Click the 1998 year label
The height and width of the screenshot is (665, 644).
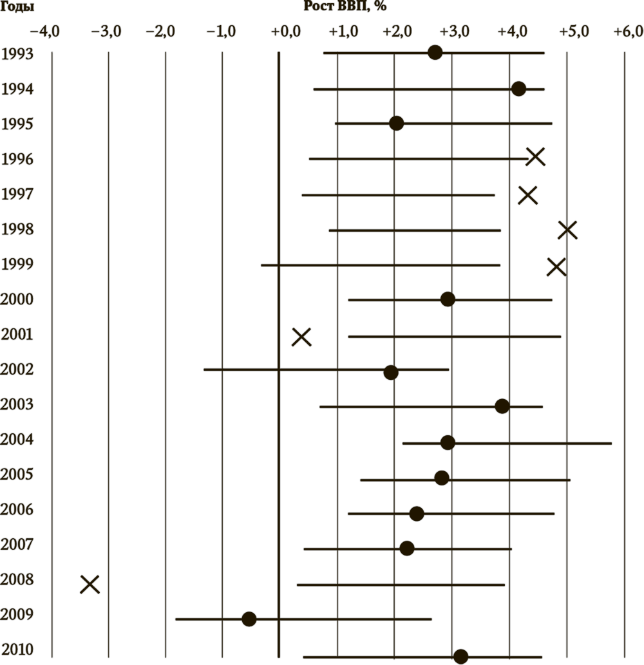[x=17, y=229]
